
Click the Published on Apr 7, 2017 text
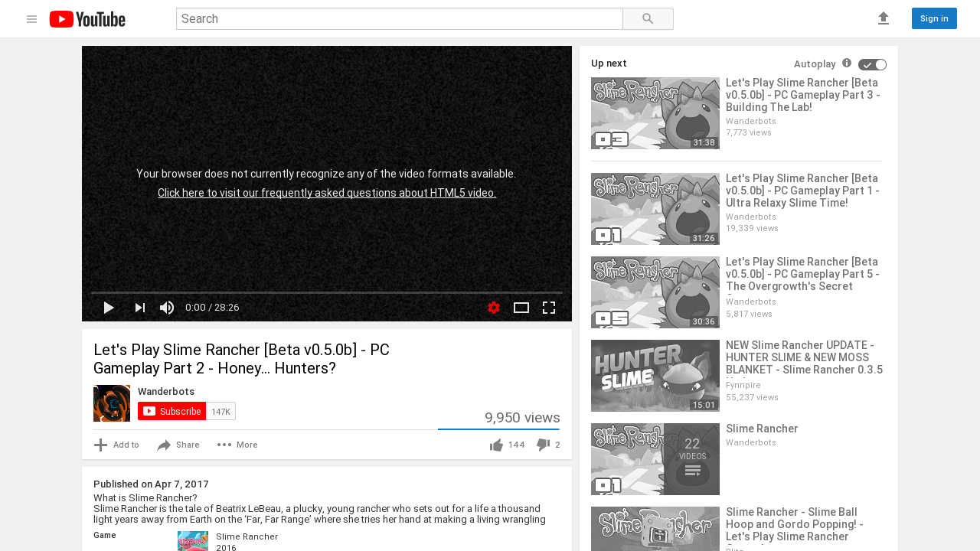pyautogui.click(x=151, y=484)
